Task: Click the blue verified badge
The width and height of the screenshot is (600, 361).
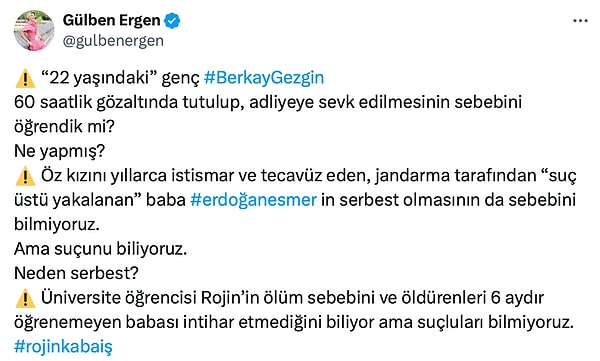Action: (172, 20)
